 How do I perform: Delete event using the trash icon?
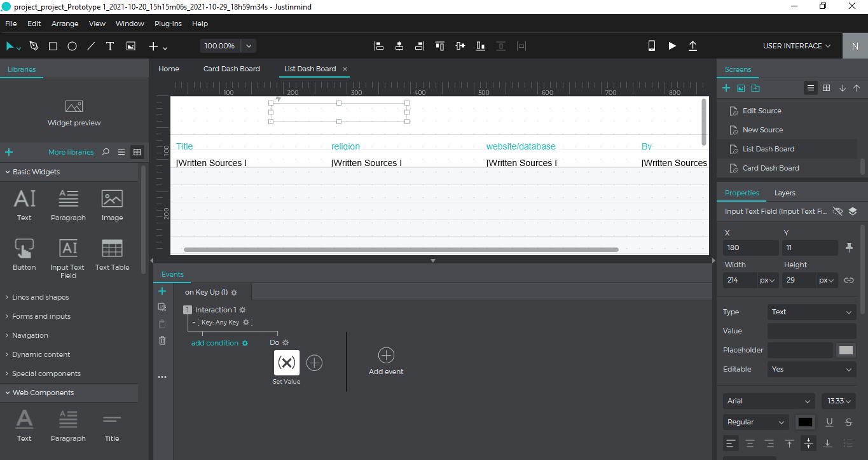click(162, 340)
